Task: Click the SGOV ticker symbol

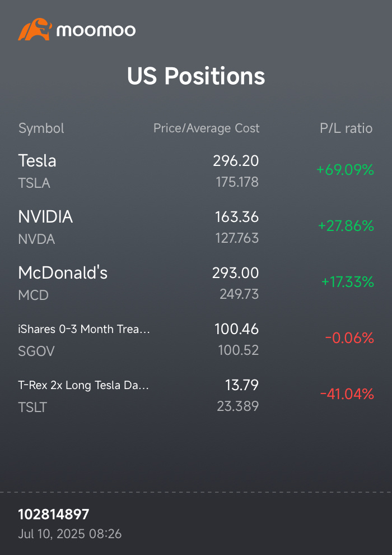Action: coord(36,351)
